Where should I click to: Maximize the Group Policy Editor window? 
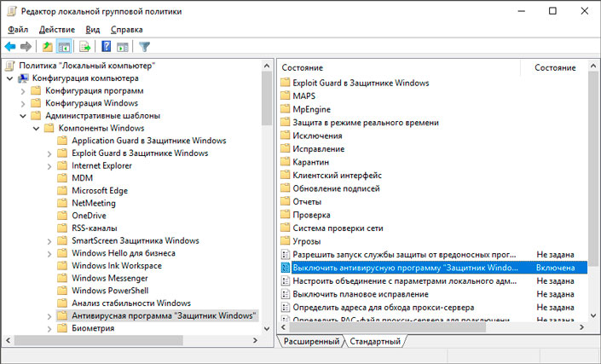(x=552, y=11)
